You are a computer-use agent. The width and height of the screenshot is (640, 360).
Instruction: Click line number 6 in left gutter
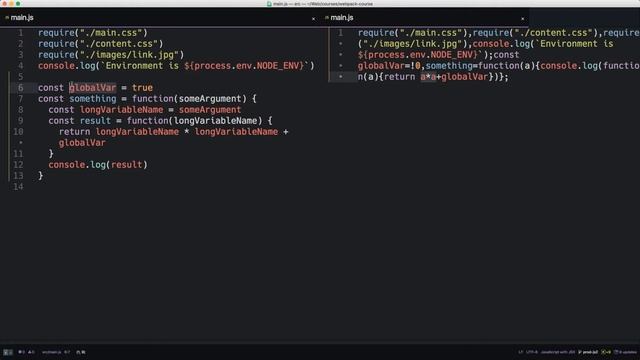pyautogui.click(x=20, y=88)
